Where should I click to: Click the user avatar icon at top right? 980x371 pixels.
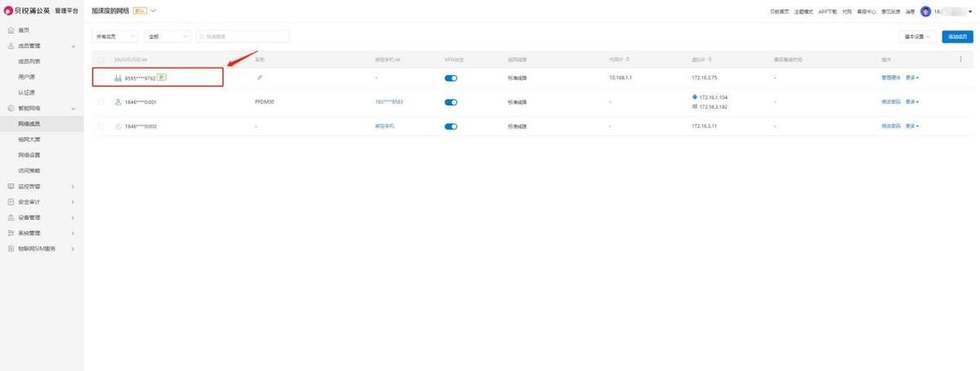(x=925, y=11)
